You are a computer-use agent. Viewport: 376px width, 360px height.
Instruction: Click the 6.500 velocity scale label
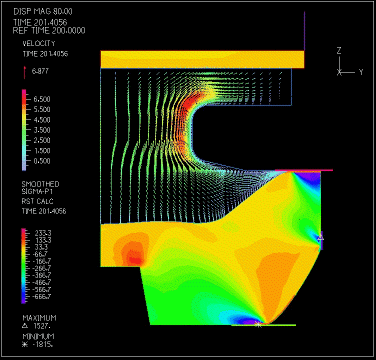pyautogui.click(x=42, y=99)
